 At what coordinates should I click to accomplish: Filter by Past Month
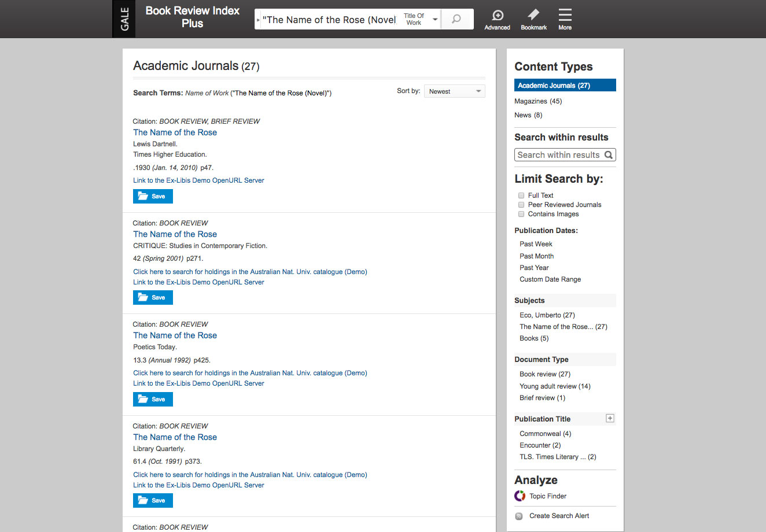pyautogui.click(x=536, y=256)
